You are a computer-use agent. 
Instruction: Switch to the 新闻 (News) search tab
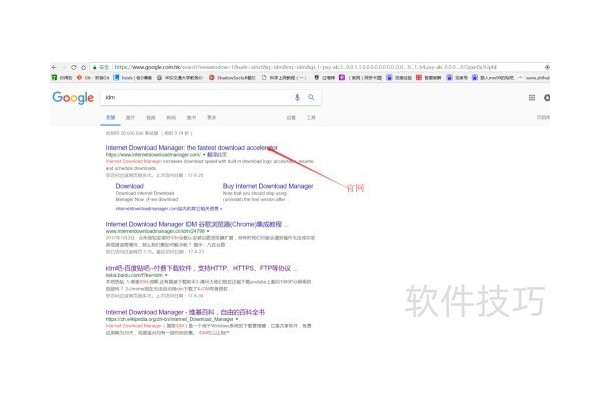(171, 118)
